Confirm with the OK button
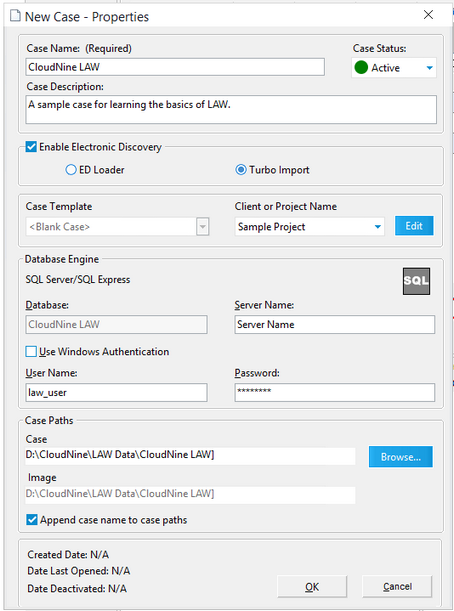Image resolution: width=454 pixels, height=611 pixels. point(312,586)
